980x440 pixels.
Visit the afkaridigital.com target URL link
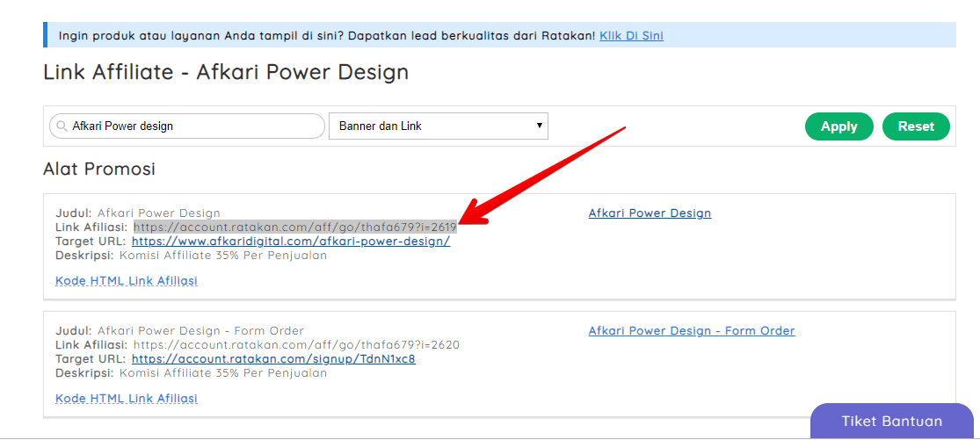click(x=290, y=242)
